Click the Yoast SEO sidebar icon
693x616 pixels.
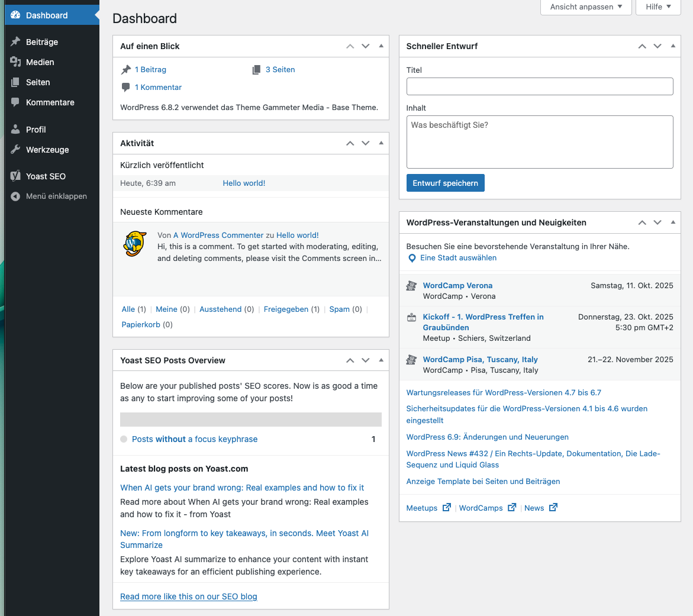(16, 176)
